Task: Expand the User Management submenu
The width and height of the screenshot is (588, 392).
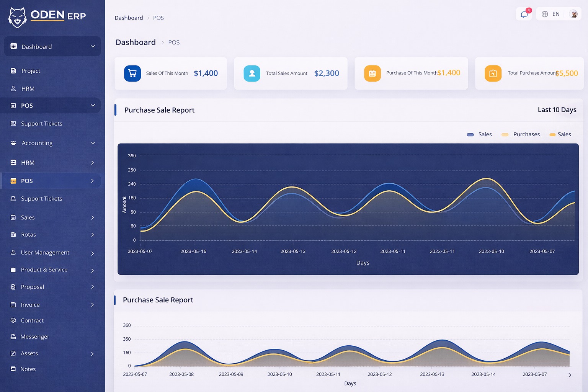Action: pyautogui.click(x=45, y=253)
